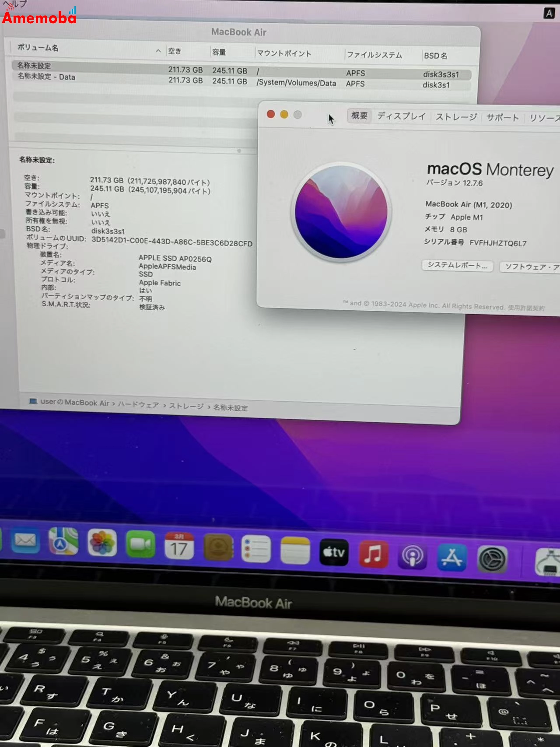Click the pane divider handle in System Information
The width and height of the screenshot is (560, 747).
tap(239, 151)
